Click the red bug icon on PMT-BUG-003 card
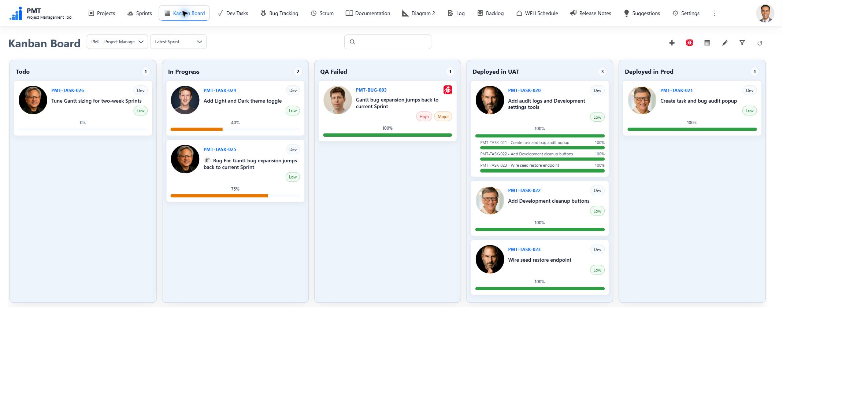This screenshot has width=868, height=402. click(448, 90)
